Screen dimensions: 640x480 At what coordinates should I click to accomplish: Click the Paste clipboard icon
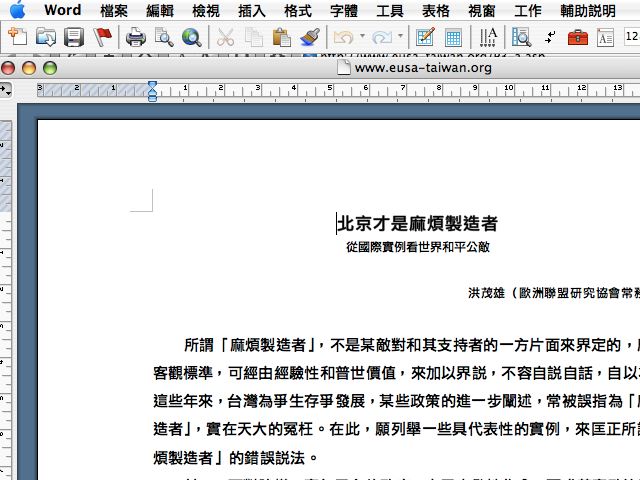[x=281, y=38]
